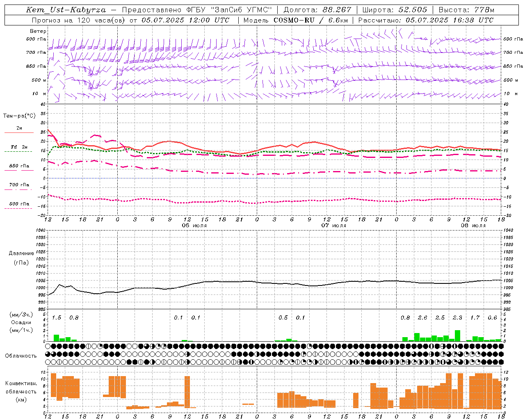525x420 pixels.
Task: Click the precipitation value '2.5'
Action: [x=440, y=318]
